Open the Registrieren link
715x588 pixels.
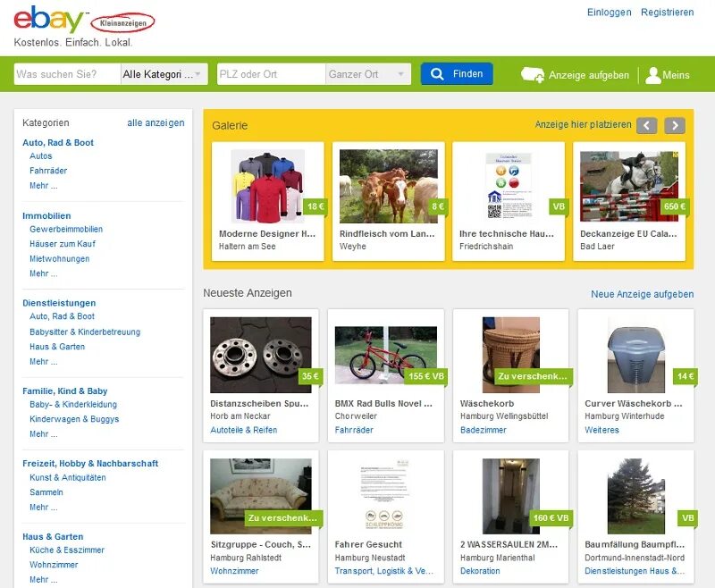click(x=667, y=13)
